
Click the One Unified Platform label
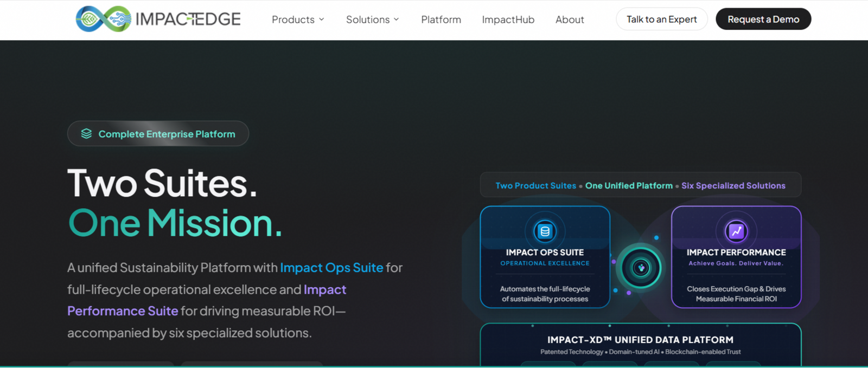point(629,185)
